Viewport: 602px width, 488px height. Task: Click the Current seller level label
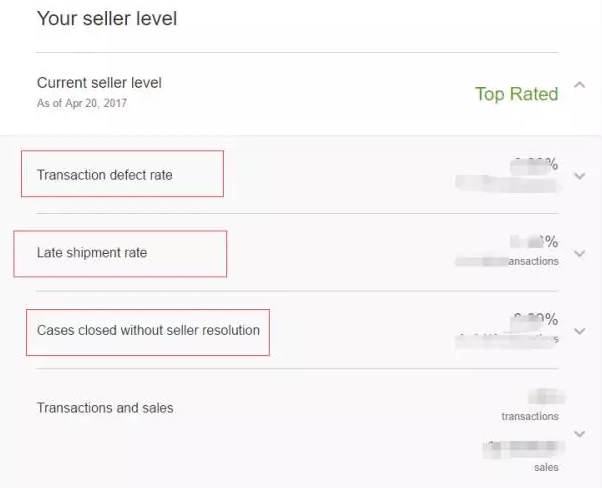(99, 83)
